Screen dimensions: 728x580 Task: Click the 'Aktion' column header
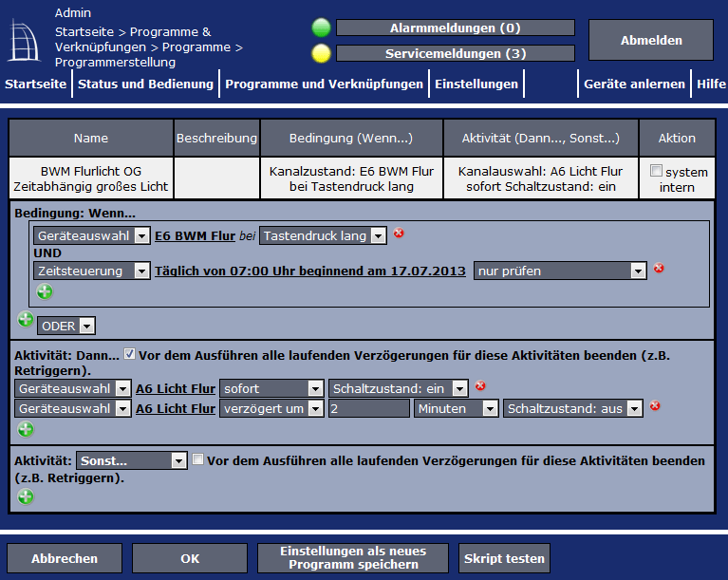tap(677, 138)
